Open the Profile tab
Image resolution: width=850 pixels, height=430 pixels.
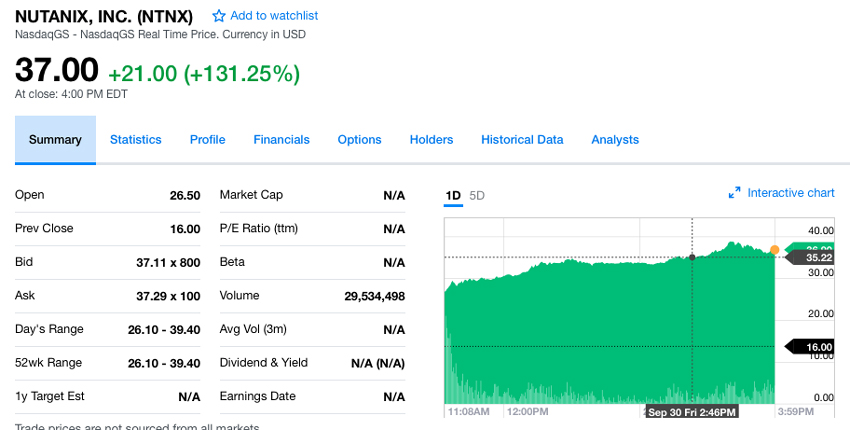click(208, 139)
